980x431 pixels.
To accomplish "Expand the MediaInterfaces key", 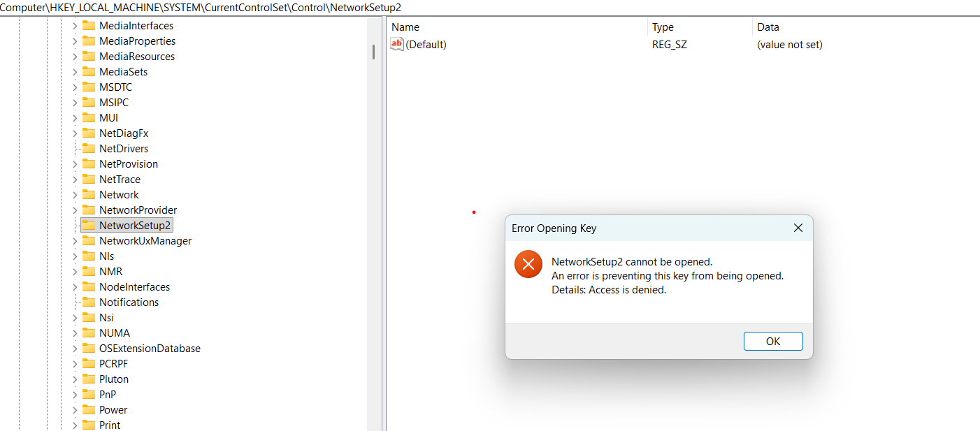I will tap(75, 26).
